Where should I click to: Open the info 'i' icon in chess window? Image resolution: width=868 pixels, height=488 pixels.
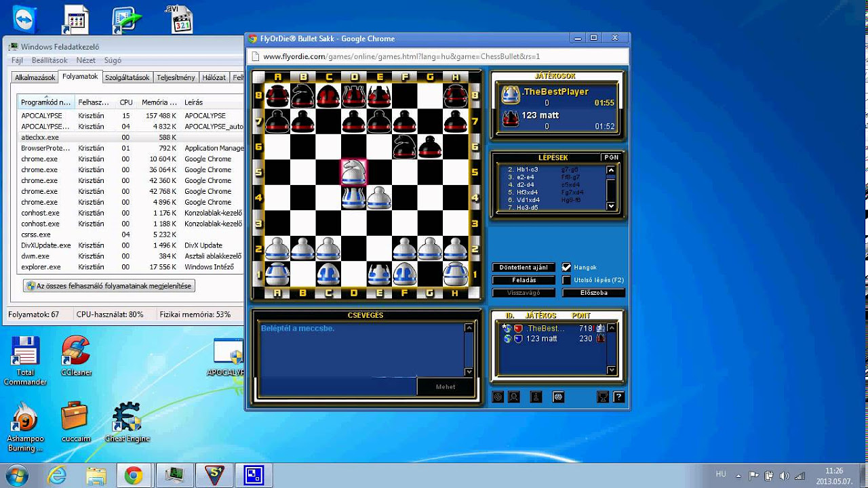tap(536, 397)
